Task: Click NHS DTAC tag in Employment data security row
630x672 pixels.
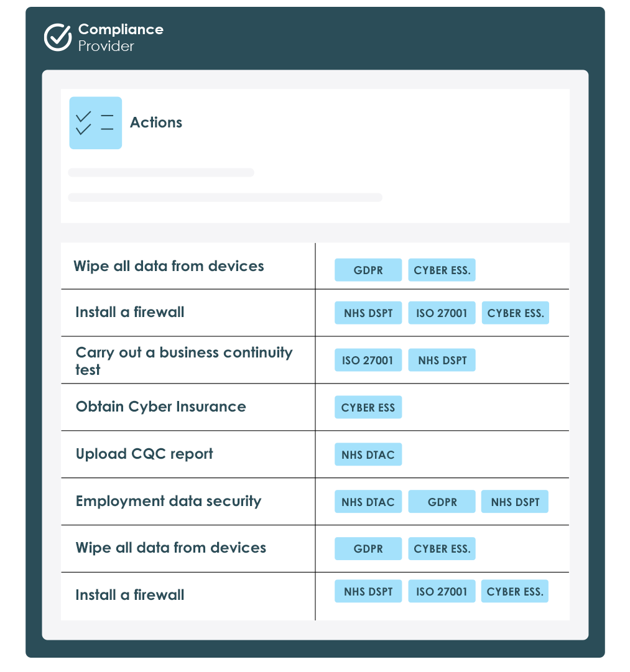Action: 368,502
